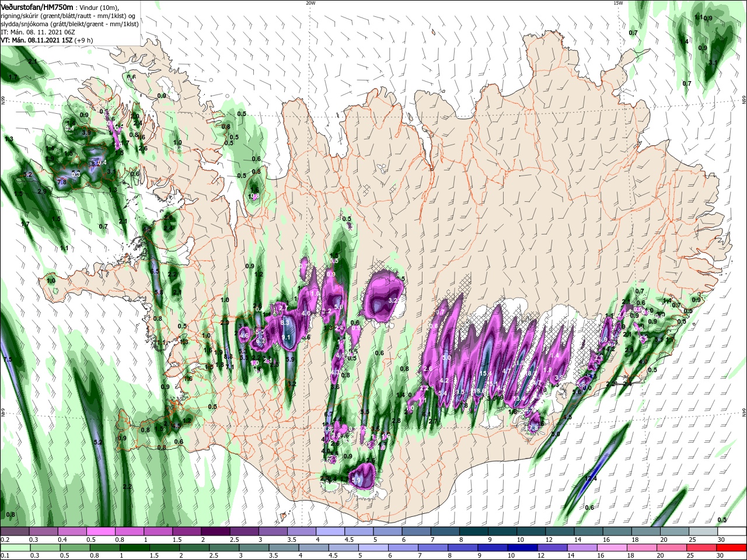This screenshot has height=560, width=747.
Task: Select the lower-row palest green swatch between 0.1 and 0.3
Action: 15,548
